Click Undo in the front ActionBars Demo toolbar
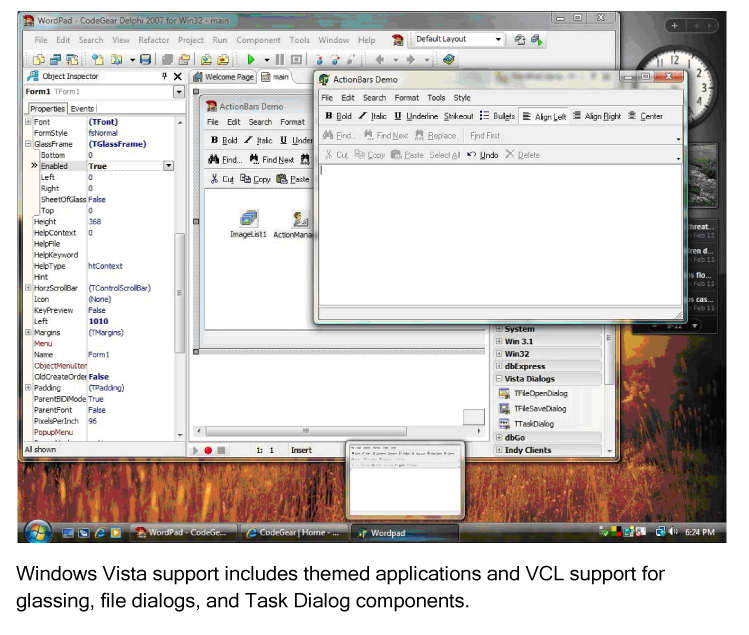This screenshot has width=749, height=635. click(482, 155)
